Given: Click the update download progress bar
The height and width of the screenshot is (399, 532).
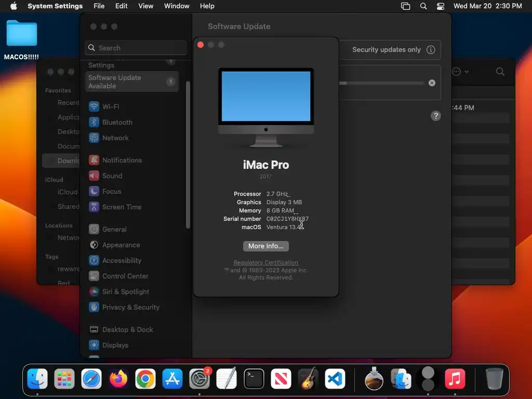Looking at the screenshot, I should coord(382,83).
